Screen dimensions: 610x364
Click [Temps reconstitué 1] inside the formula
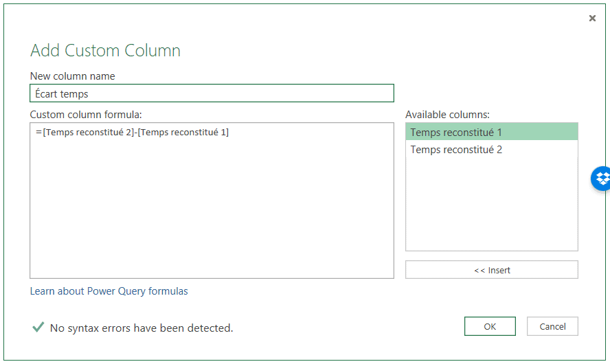click(x=183, y=133)
